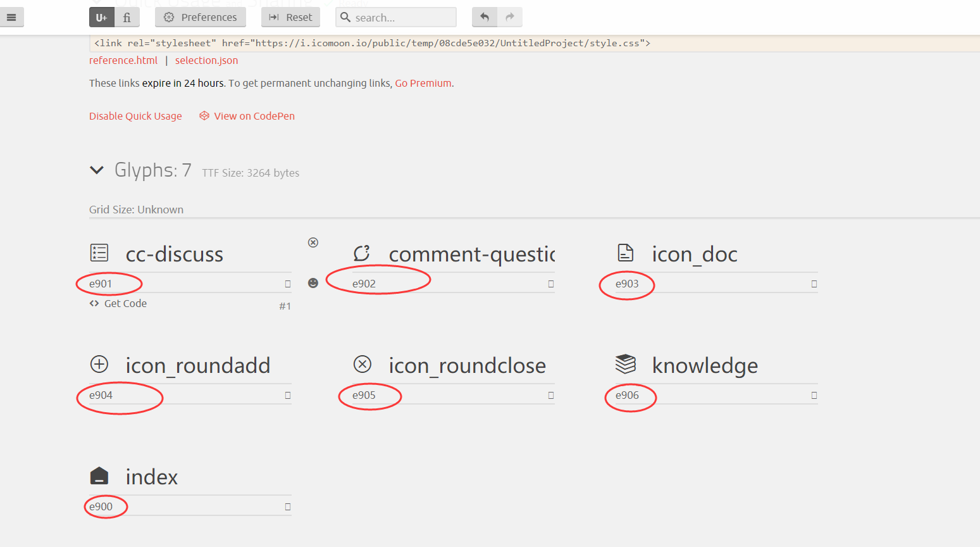980x547 pixels.
Task: Click the smiley emoji icon beside comment-question
Action: [313, 282]
